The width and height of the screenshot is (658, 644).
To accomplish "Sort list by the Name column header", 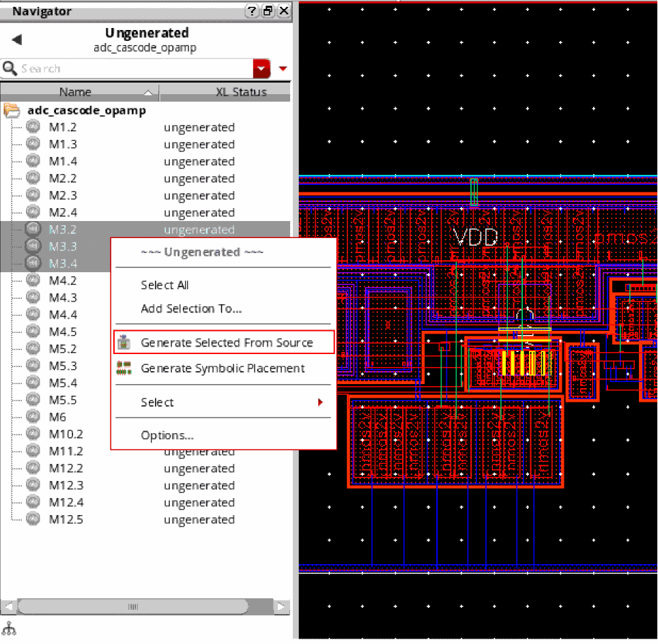I will [x=75, y=92].
